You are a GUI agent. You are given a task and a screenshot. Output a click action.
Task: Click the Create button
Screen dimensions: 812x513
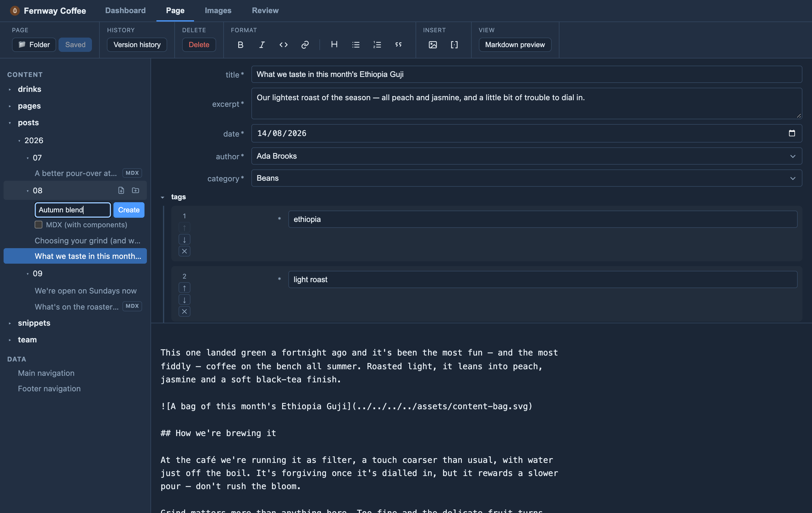[x=129, y=210]
